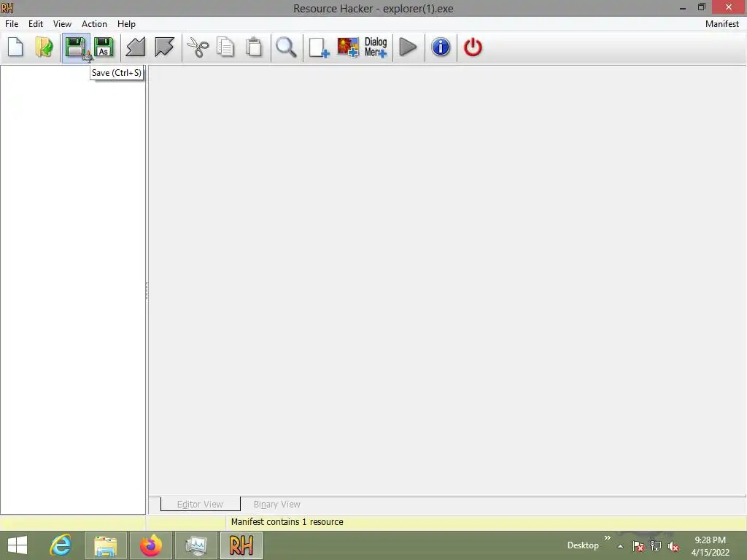Open Find with the magnifying glass icon

click(286, 47)
